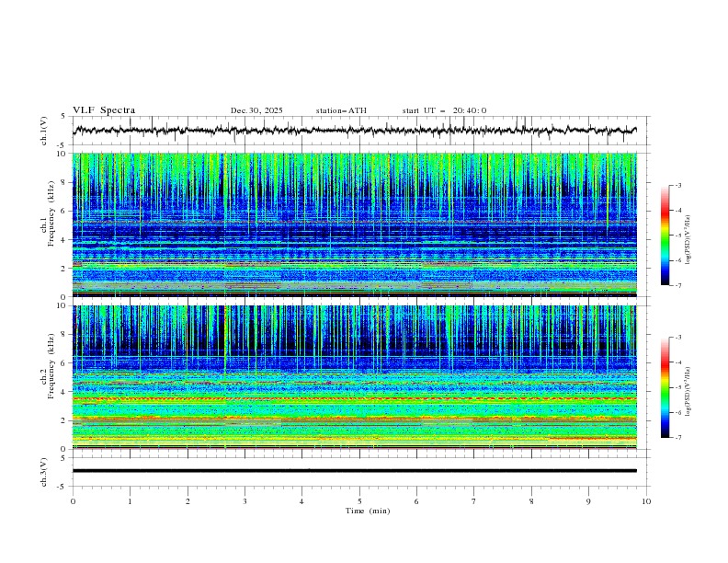Click the ch.1 color bar log(PSD) label
Viewport: 728px width, 563px height.
tap(688, 240)
